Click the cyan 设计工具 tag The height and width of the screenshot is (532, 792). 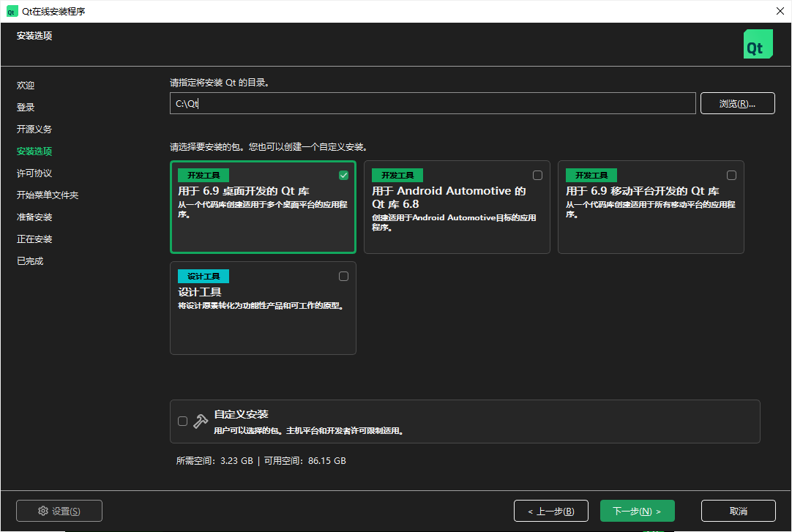click(203, 276)
